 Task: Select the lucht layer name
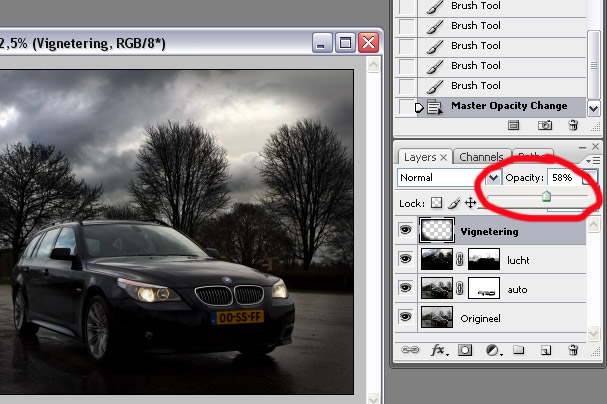(518, 260)
